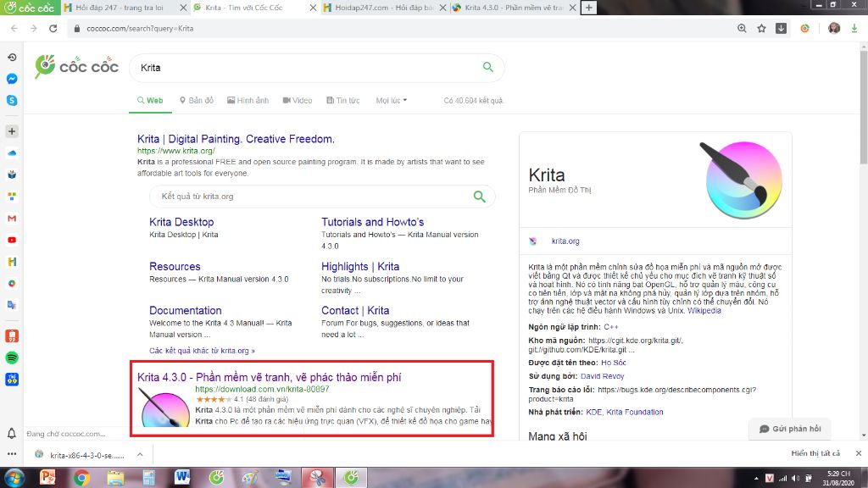Open 'Krita 4.3.0 - Phần mềm vẽ tranh' result
Viewport: 868px width, 488px height.
tap(269, 377)
